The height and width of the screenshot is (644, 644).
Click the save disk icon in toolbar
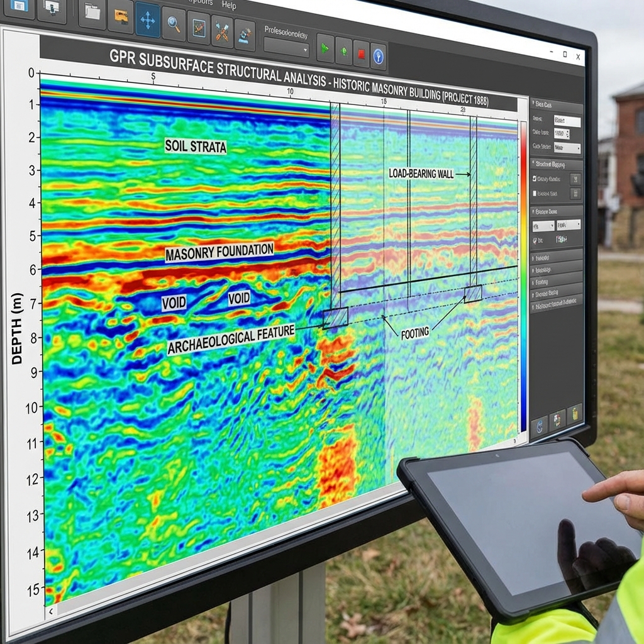[x=18, y=6]
